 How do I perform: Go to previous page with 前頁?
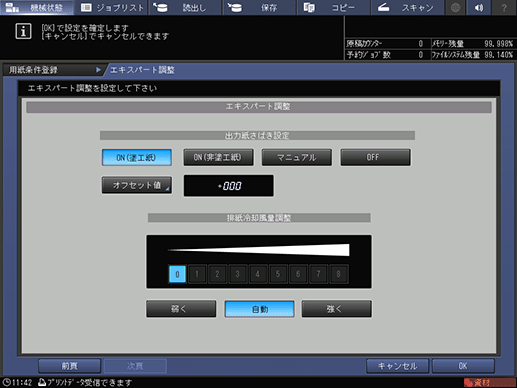click(69, 366)
